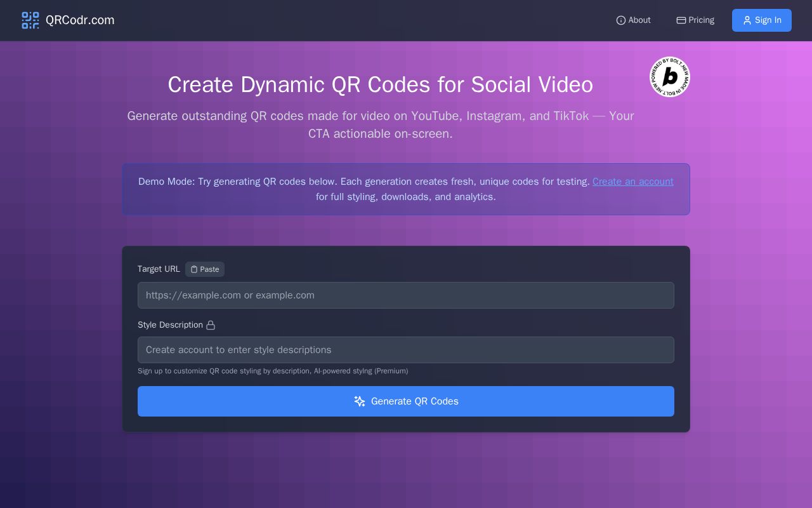This screenshot has width=812, height=508.
Task: Paste from clipboard into Target URL
Action: click(205, 269)
